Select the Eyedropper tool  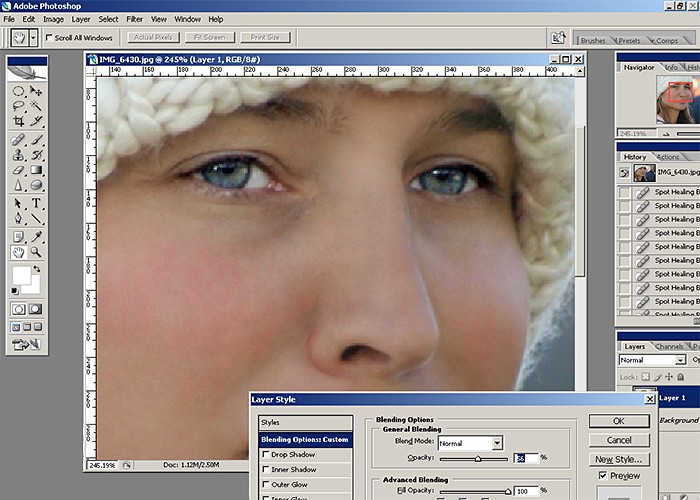(36, 237)
